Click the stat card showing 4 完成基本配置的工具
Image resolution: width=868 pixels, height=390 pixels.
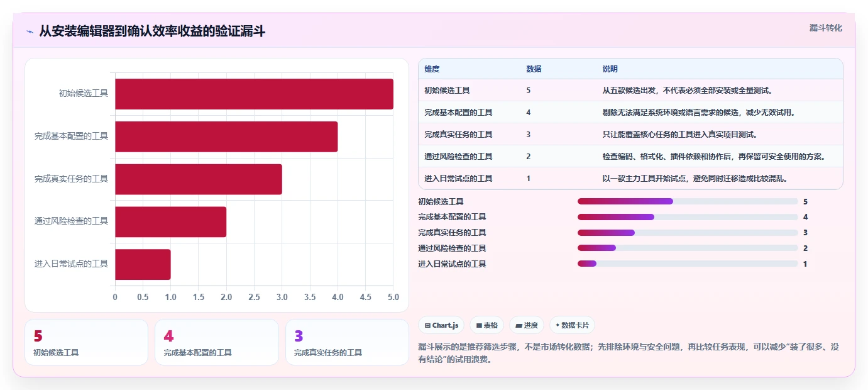tap(217, 342)
